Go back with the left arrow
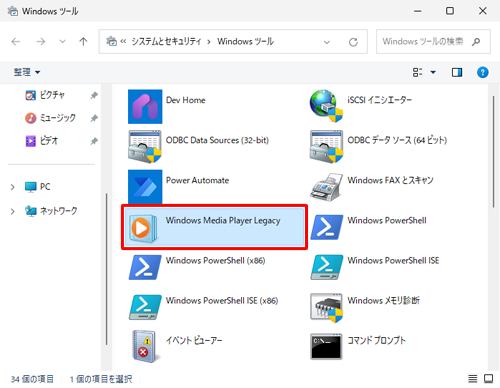The height and width of the screenshot is (388, 500). pyautogui.click(x=15, y=42)
